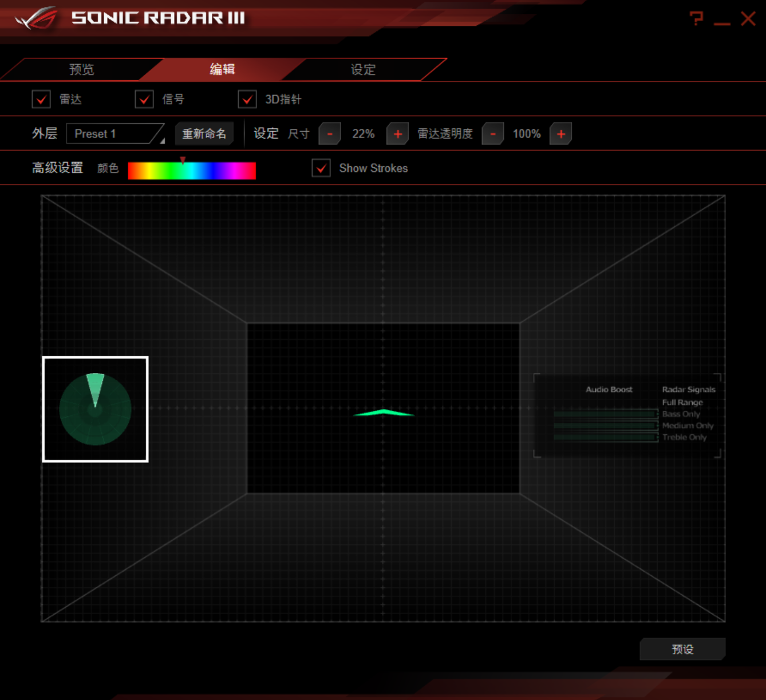Disable the 3D指针 checkbox
Image resolution: width=766 pixels, height=700 pixels.
[x=247, y=100]
